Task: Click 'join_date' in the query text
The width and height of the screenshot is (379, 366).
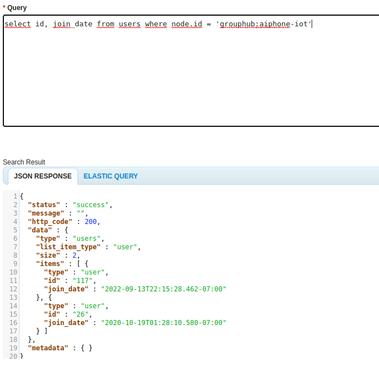Action: pyautogui.click(x=73, y=24)
